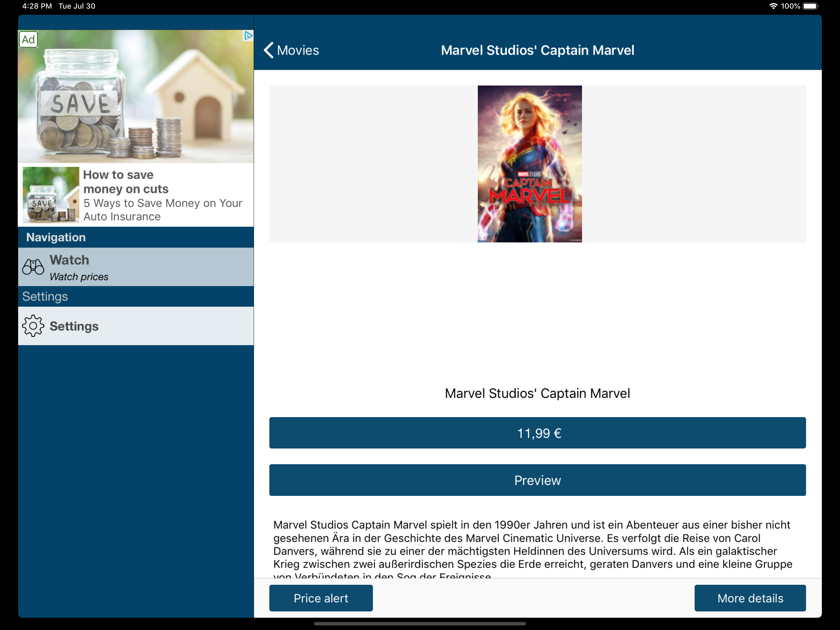840x630 pixels.
Task: Click the 'Marvel Studios' Captain Marvel' title below poster
Action: coord(537,393)
